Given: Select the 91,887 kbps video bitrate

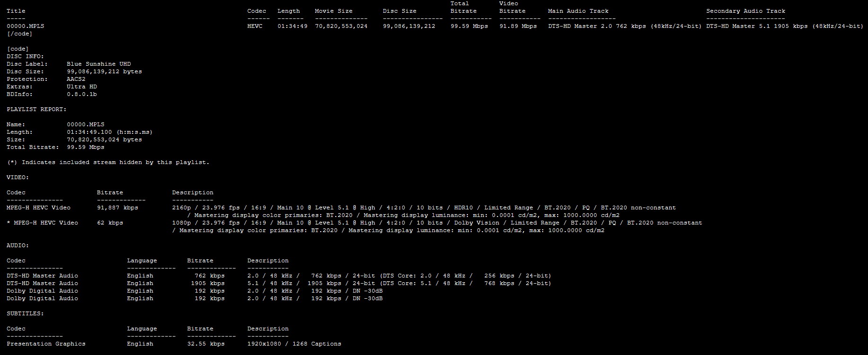Looking at the screenshot, I should (x=117, y=208).
